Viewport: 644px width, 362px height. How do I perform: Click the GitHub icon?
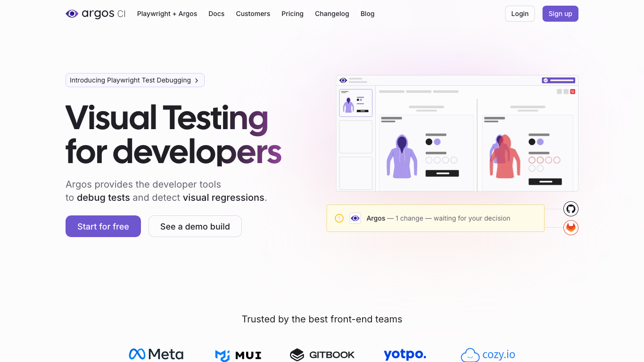click(x=571, y=209)
